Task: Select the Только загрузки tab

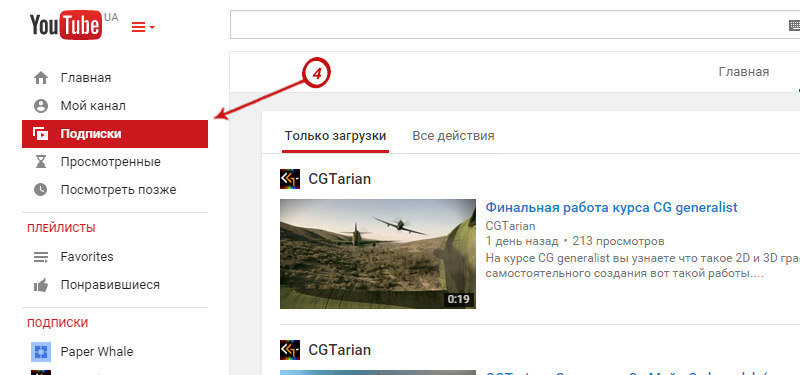Action: (x=335, y=136)
